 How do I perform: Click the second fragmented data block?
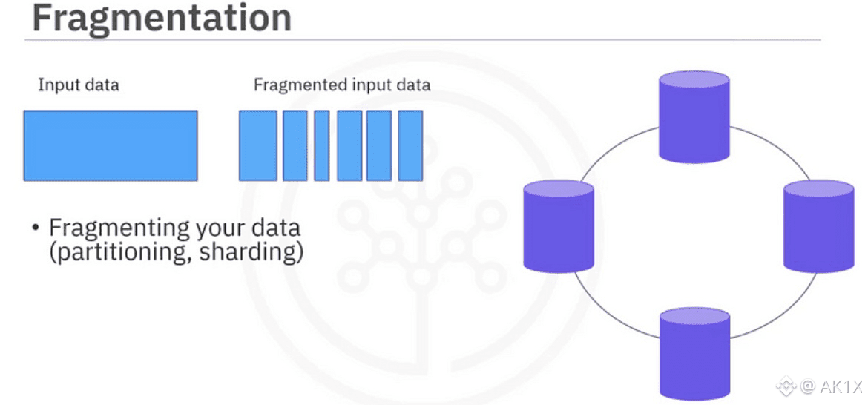pos(295,145)
